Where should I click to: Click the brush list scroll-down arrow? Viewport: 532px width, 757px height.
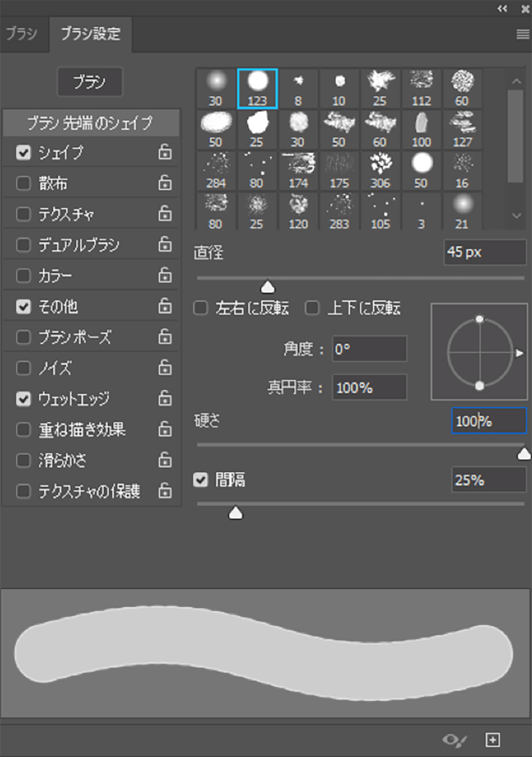click(517, 216)
